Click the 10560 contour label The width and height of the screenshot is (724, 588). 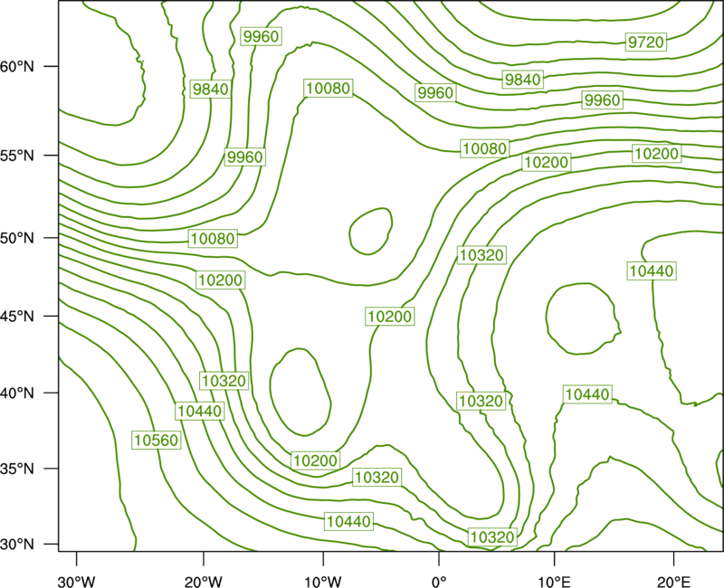pyautogui.click(x=156, y=440)
